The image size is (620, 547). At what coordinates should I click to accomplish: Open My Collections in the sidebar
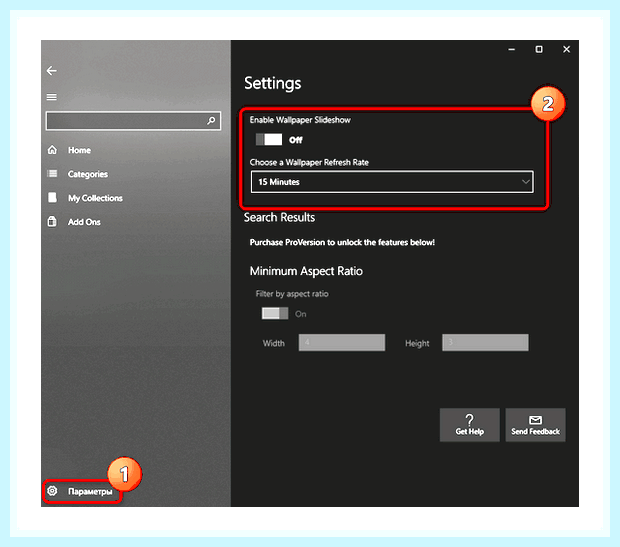click(x=95, y=198)
